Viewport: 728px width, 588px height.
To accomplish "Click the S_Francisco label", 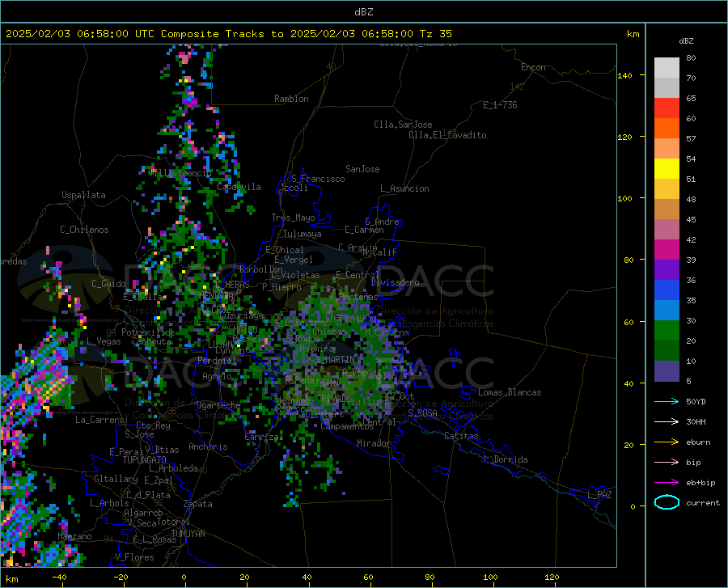I will (x=318, y=179).
